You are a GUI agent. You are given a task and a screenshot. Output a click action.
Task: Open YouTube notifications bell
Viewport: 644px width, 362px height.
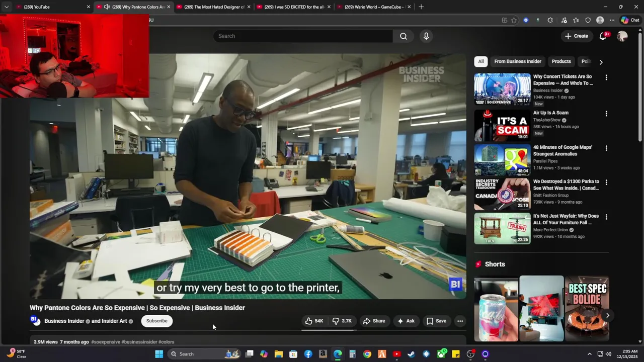[x=603, y=36]
